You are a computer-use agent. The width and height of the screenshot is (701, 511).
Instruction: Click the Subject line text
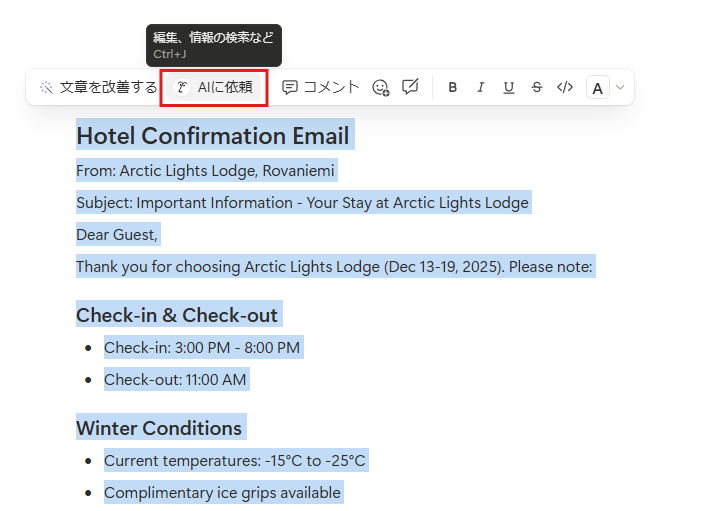[302, 203]
